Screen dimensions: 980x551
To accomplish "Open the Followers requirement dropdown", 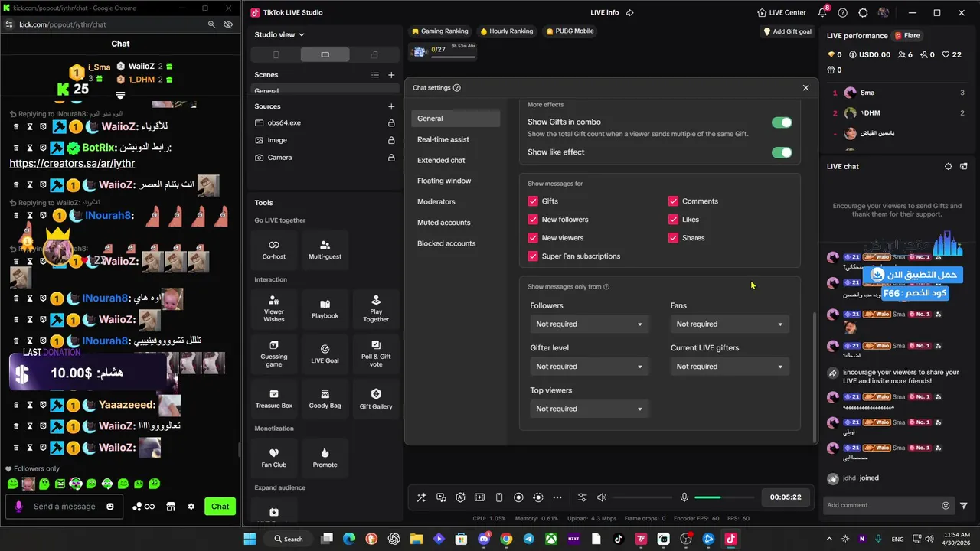I will (x=589, y=324).
